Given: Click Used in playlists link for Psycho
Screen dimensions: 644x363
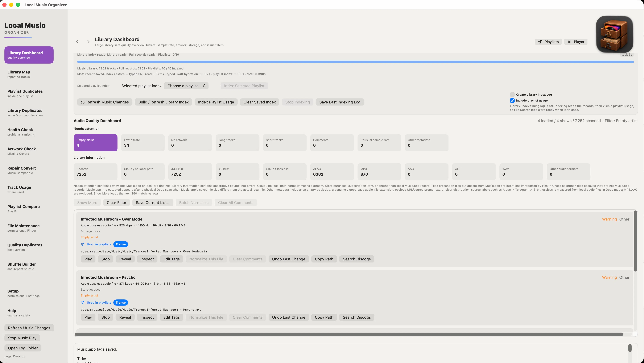Looking at the screenshot, I should 99,303.
